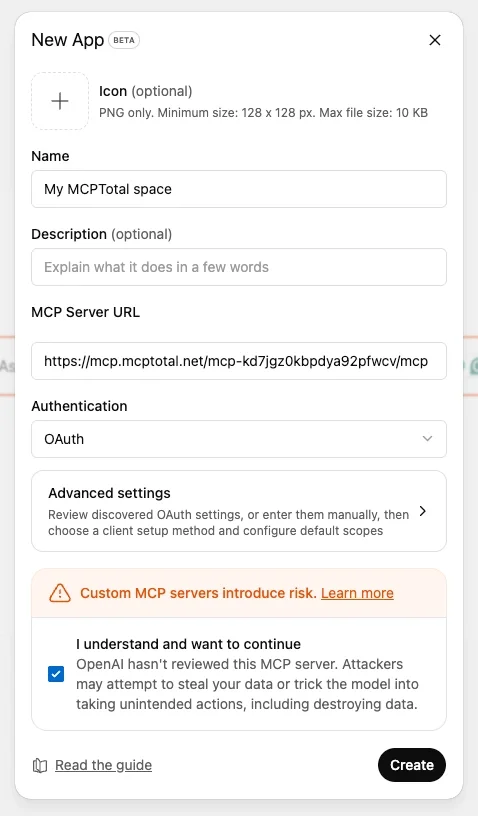Click the 'Name' field label

[50, 156]
